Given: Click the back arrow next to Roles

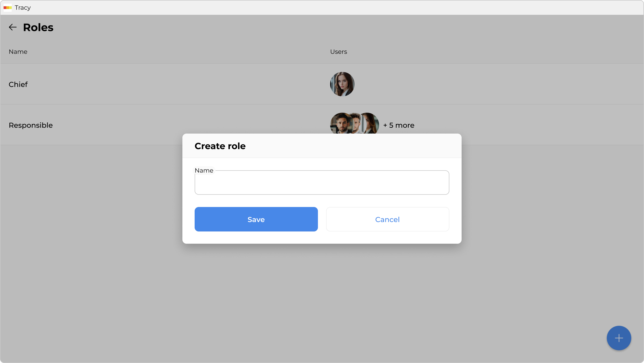Looking at the screenshot, I should point(12,27).
